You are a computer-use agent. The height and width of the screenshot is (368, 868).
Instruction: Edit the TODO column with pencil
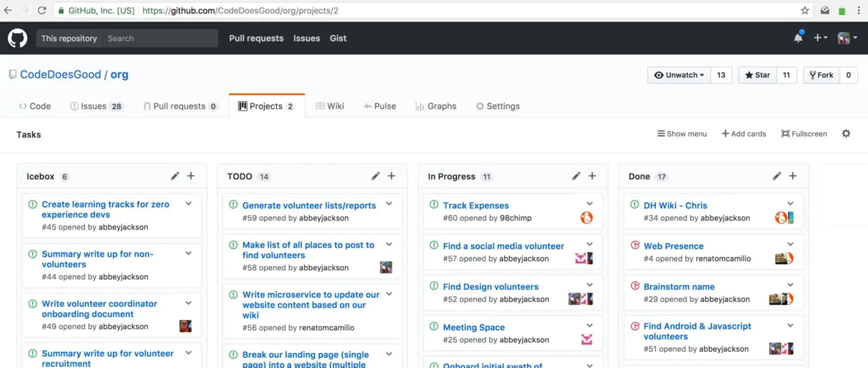click(376, 176)
